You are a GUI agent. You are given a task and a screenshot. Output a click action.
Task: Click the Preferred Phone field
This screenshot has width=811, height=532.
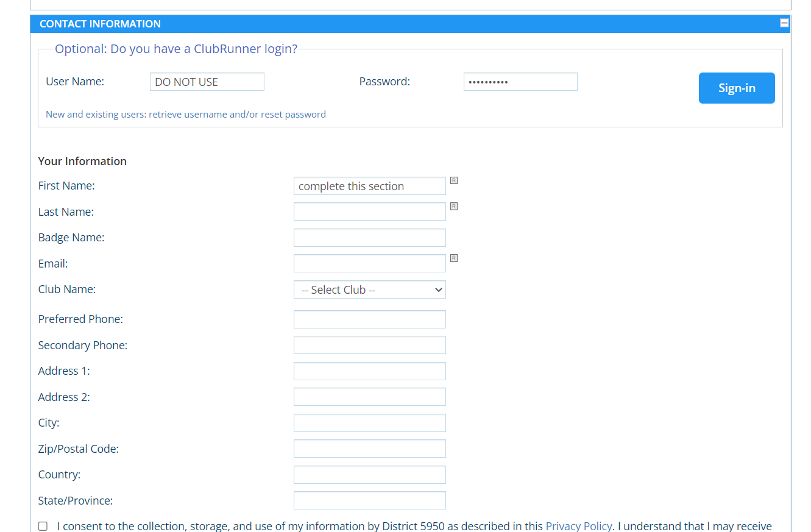369,319
